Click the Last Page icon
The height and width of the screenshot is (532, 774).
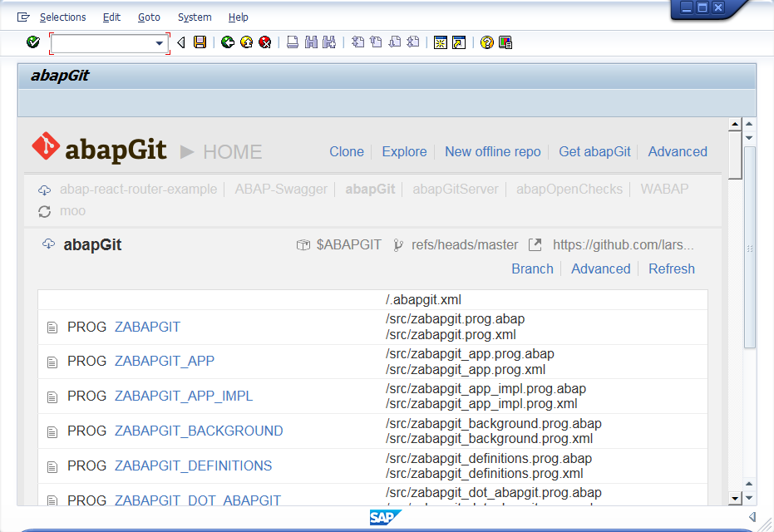coord(413,42)
